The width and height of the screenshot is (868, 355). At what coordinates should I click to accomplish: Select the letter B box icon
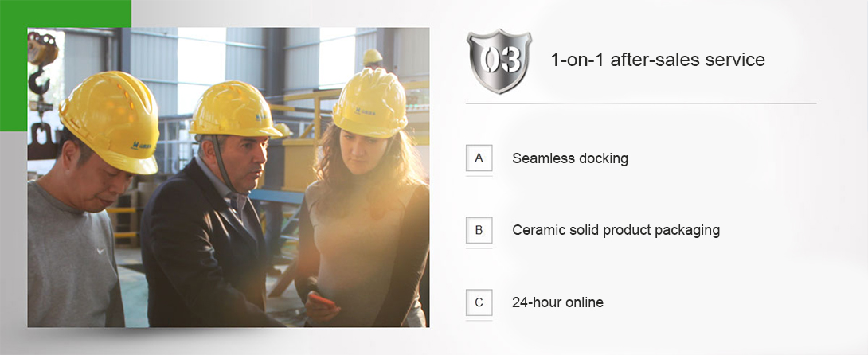479,230
